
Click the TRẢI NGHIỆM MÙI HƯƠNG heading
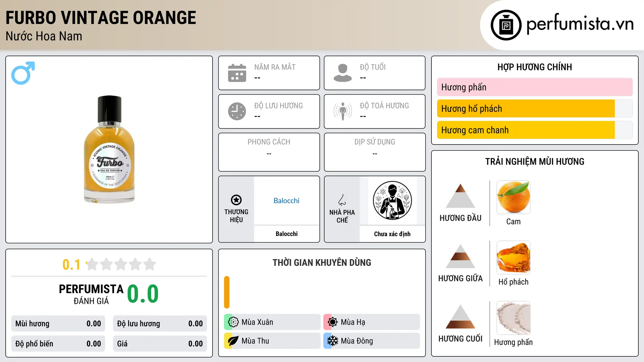(x=535, y=162)
